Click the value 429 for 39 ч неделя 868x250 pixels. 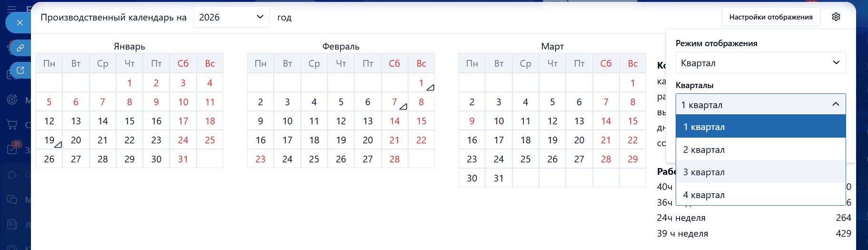coord(843,233)
